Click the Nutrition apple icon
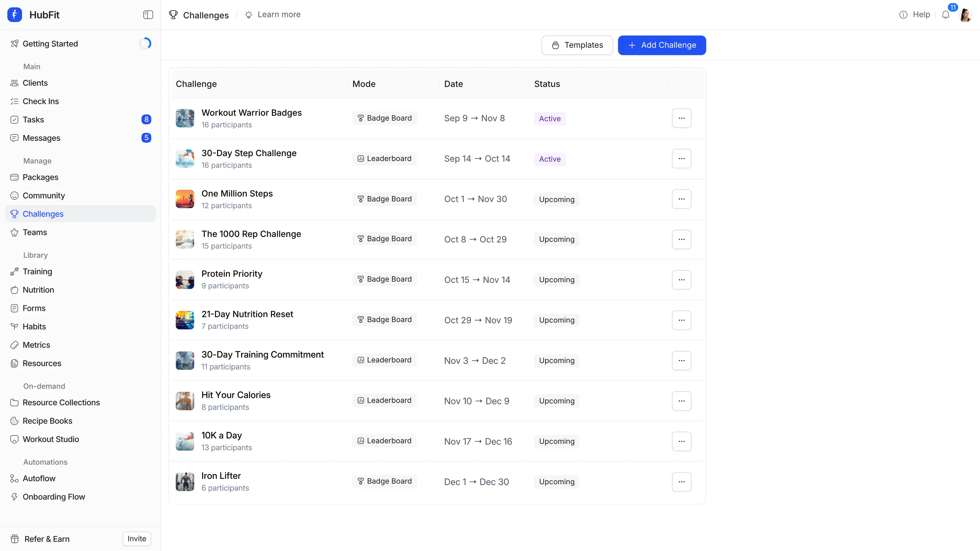The image size is (980, 551). 14,290
